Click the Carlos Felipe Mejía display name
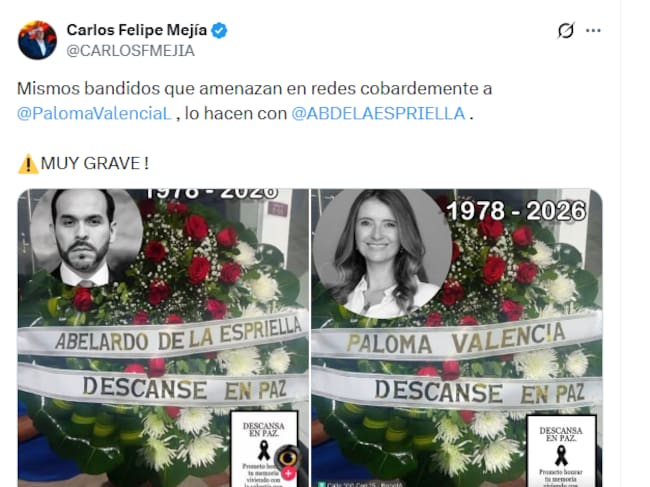Image resolution: width=650 pixels, height=487 pixels. (137, 30)
